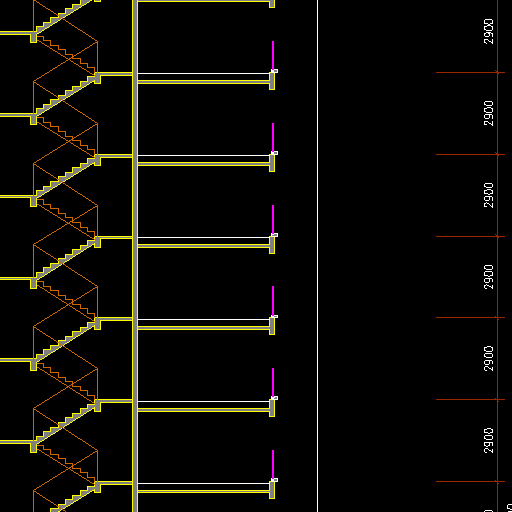512x512 pixels.
Task: Select the topmost 2900 dimension text
Action: tap(488, 31)
